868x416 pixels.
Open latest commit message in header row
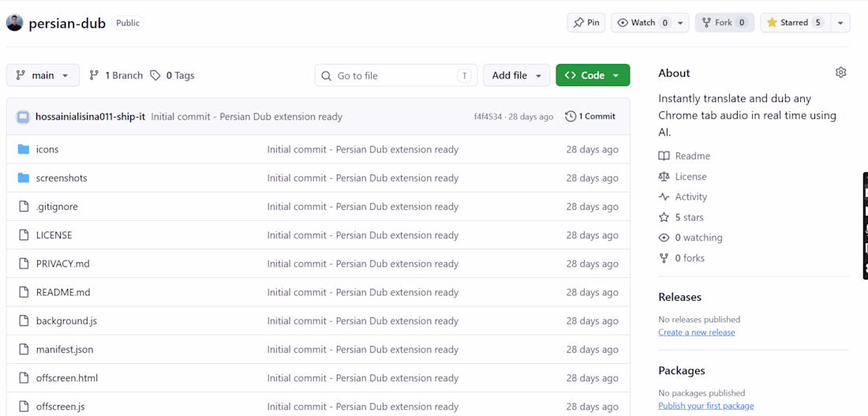pos(247,117)
